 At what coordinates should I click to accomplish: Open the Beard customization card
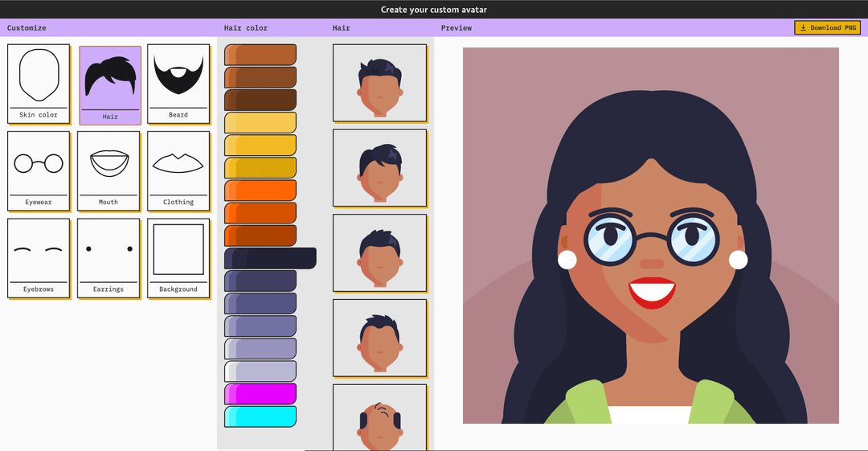(x=178, y=84)
